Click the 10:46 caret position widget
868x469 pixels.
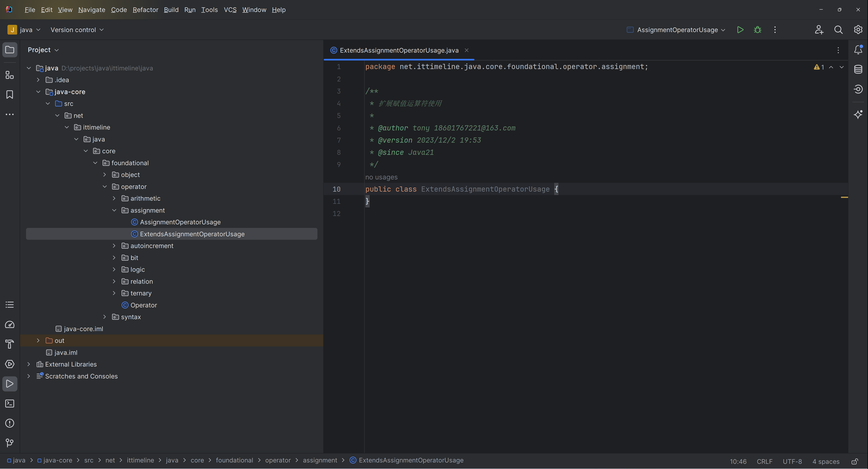pyautogui.click(x=738, y=461)
